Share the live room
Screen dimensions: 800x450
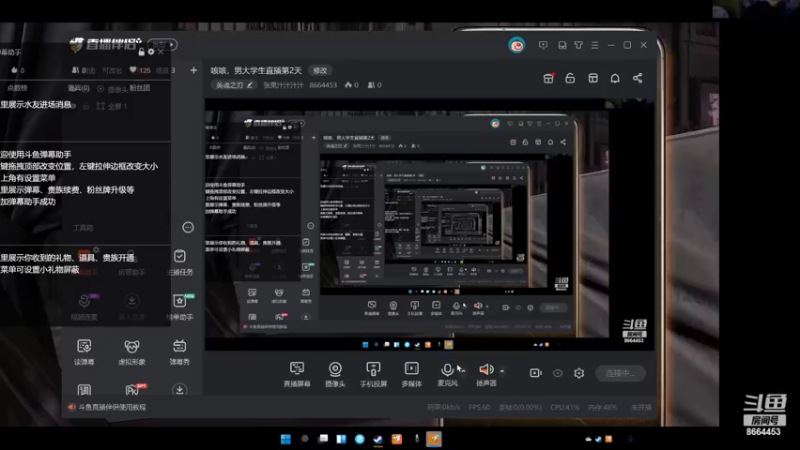point(638,78)
